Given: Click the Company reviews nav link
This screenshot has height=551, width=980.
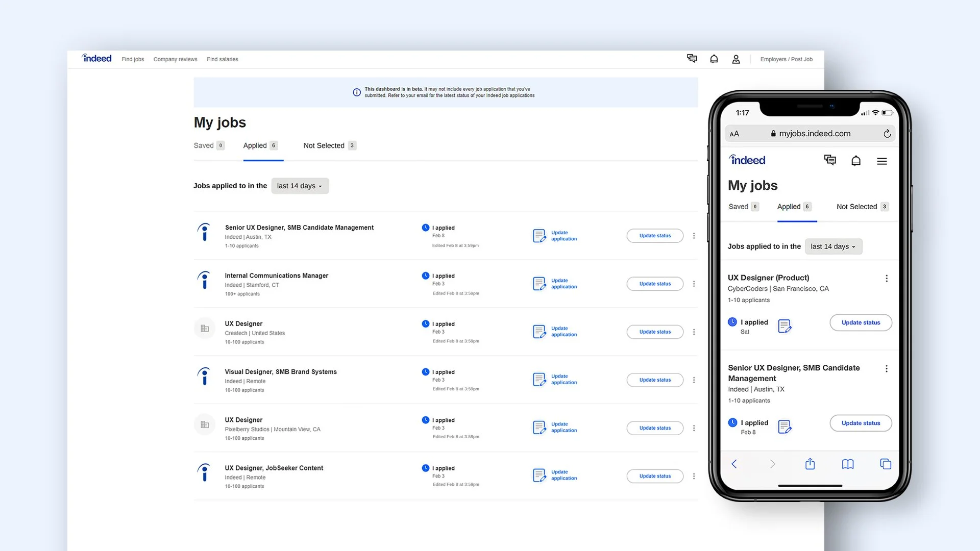Looking at the screenshot, I should click(175, 59).
